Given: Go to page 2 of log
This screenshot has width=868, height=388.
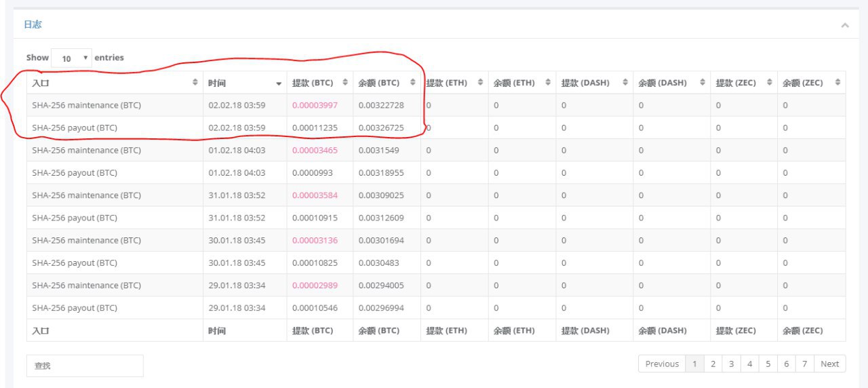Looking at the screenshot, I should pos(713,364).
